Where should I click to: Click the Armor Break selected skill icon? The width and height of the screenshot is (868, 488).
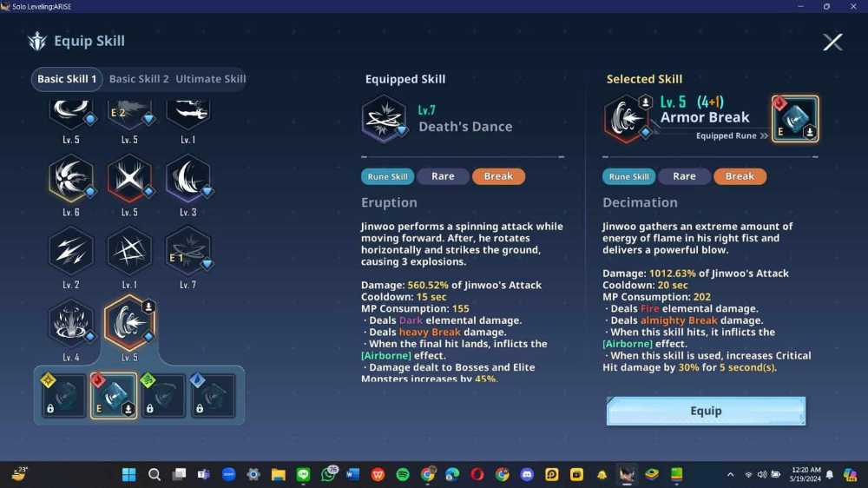click(x=626, y=119)
